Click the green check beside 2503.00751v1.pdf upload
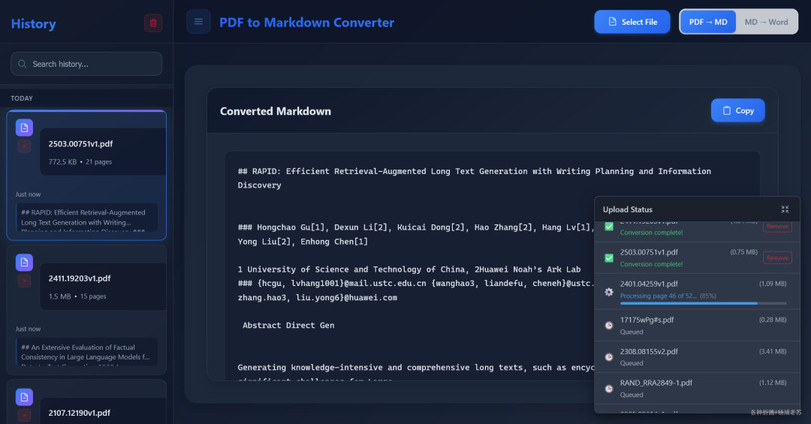811x424 pixels. click(x=609, y=258)
